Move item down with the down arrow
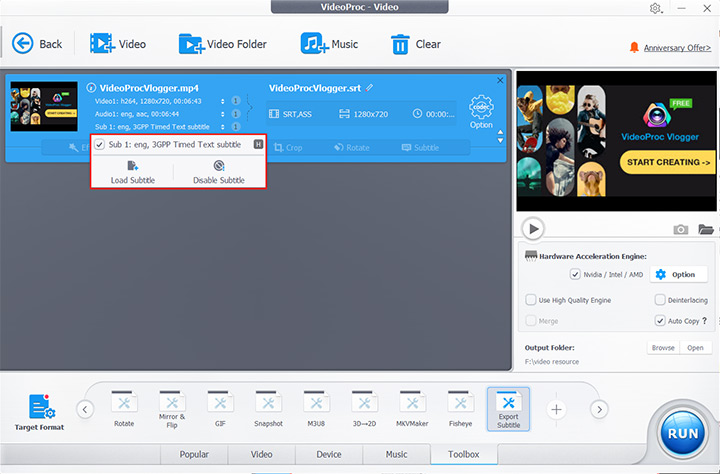 (x=501, y=141)
